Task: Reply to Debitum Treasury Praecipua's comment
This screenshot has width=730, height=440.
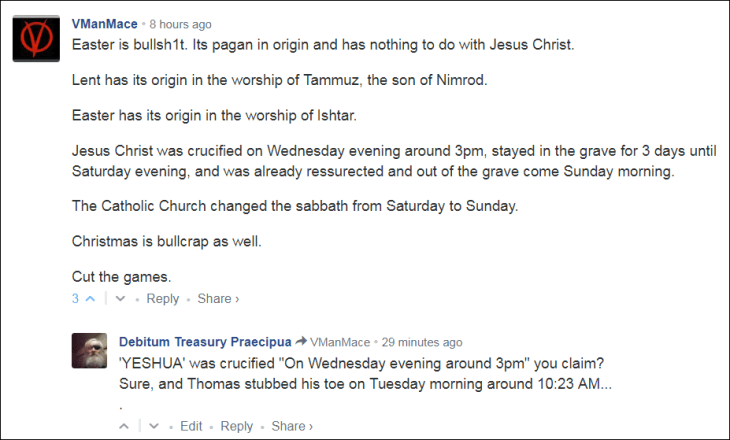Action: coord(237,426)
